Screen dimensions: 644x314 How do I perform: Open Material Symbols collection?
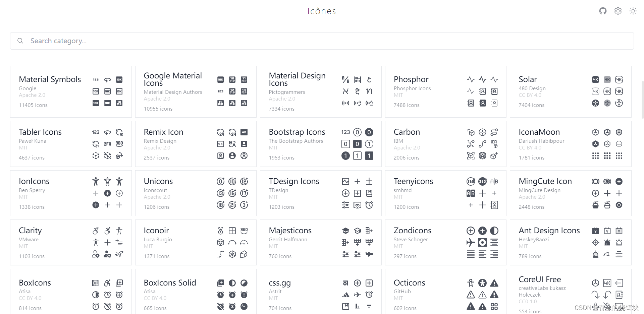(71, 92)
